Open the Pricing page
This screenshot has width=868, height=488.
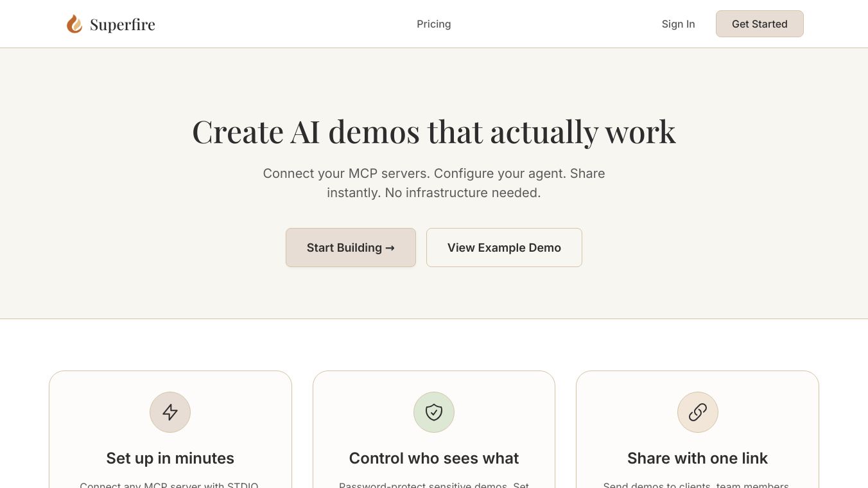click(x=434, y=24)
